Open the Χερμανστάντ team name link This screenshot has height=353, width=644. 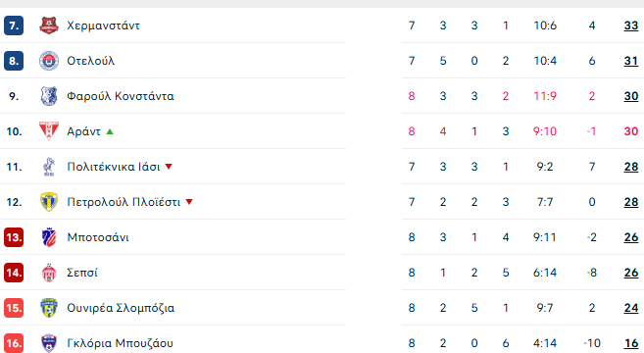[x=103, y=25]
